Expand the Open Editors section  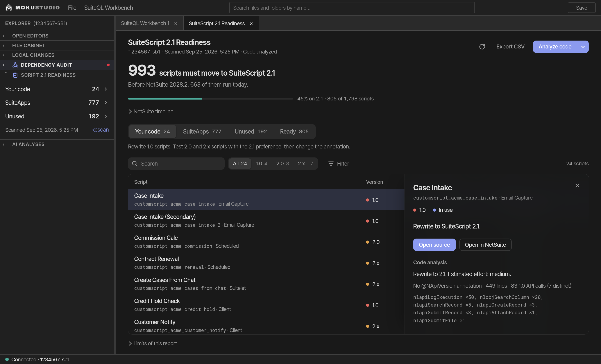coord(57,36)
